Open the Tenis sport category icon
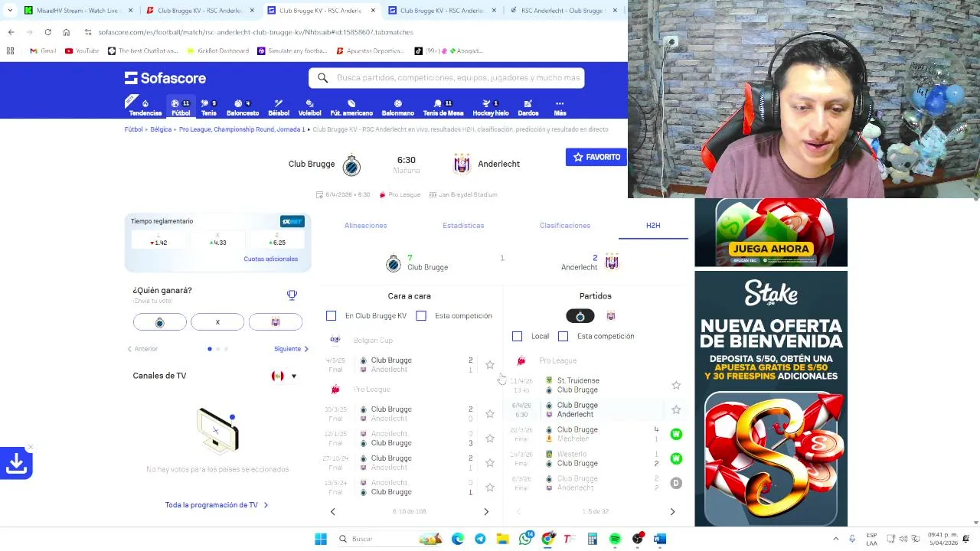Viewport: 980px width, 551px height. [208, 107]
